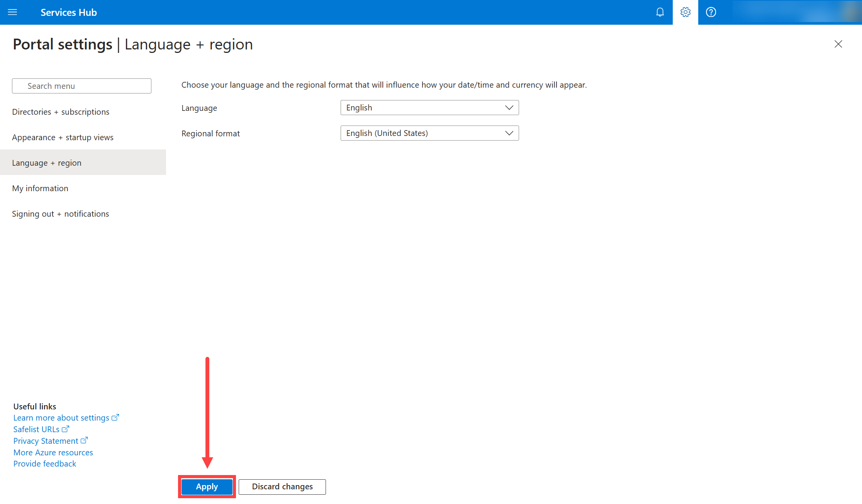Open the hamburger navigation menu
The height and width of the screenshot is (504, 862).
tap(12, 12)
